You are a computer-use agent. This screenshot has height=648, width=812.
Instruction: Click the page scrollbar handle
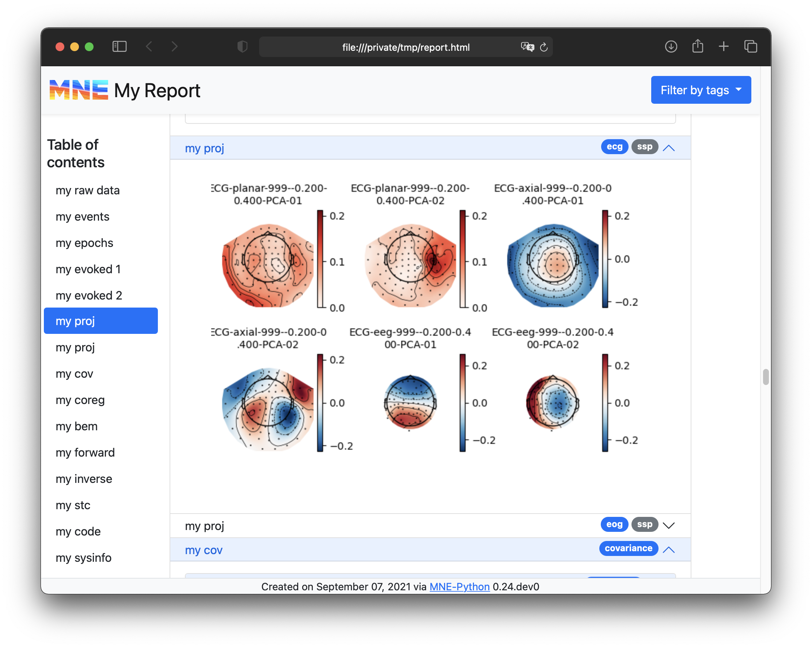[765, 377]
